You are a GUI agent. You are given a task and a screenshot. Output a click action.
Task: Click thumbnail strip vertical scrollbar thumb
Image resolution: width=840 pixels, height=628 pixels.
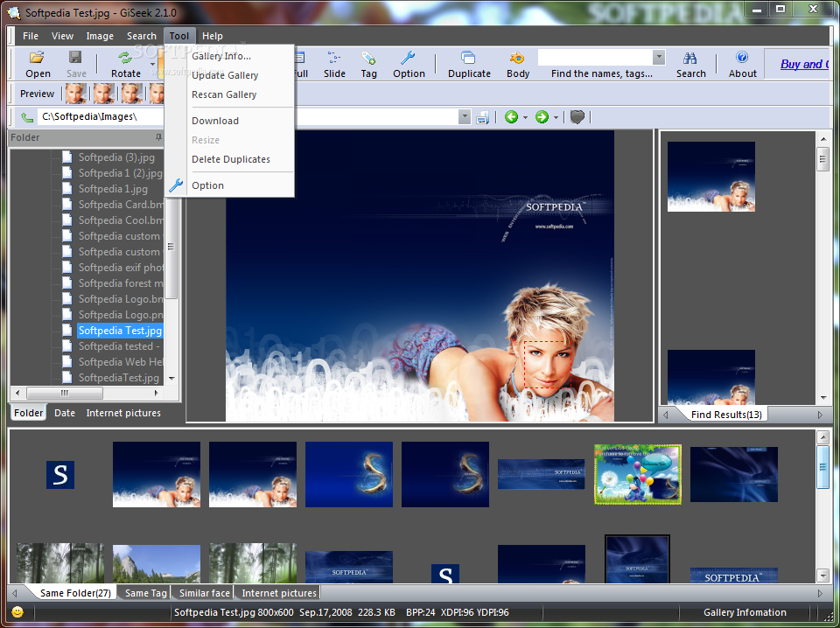tap(822, 466)
